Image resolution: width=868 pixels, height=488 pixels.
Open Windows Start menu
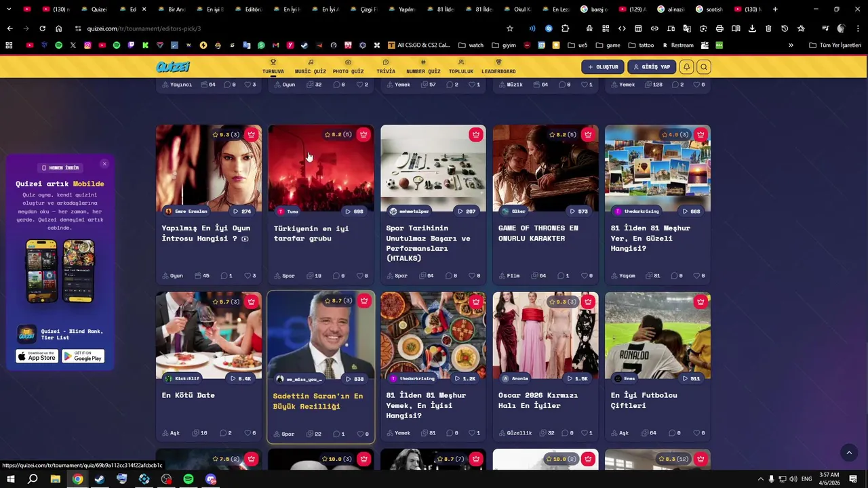10,479
